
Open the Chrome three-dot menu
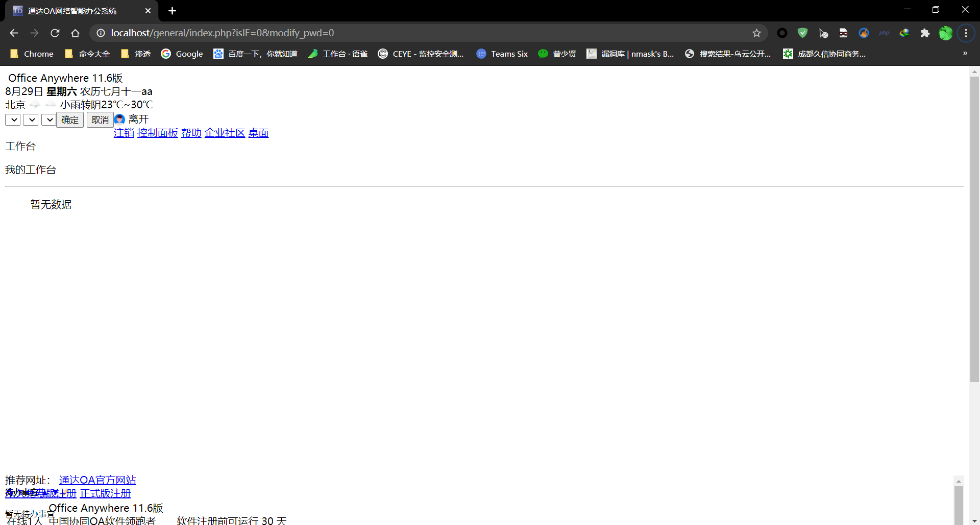point(966,33)
